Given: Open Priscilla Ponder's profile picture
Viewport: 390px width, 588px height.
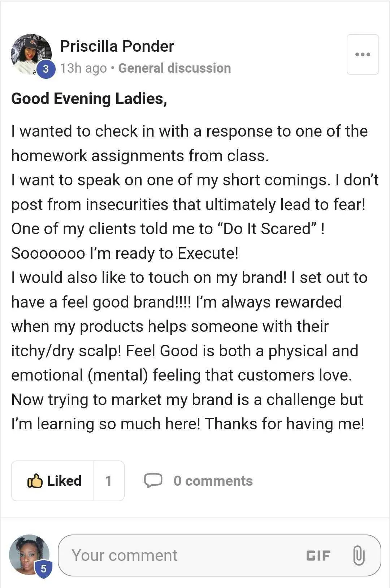Looking at the screenshot, I should pos(31,54).
